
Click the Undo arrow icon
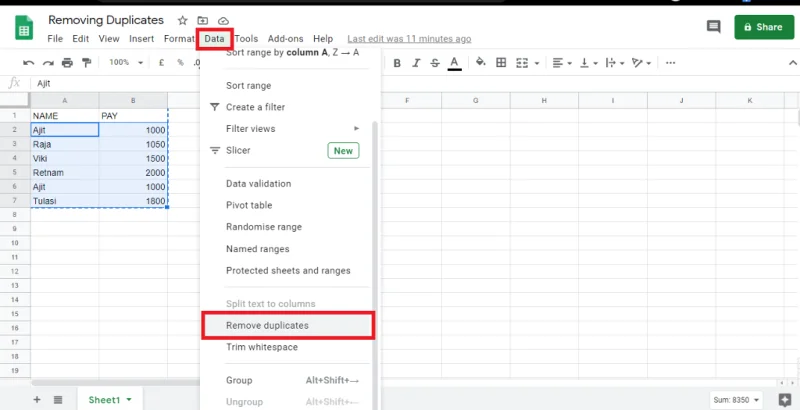(29, 63)
